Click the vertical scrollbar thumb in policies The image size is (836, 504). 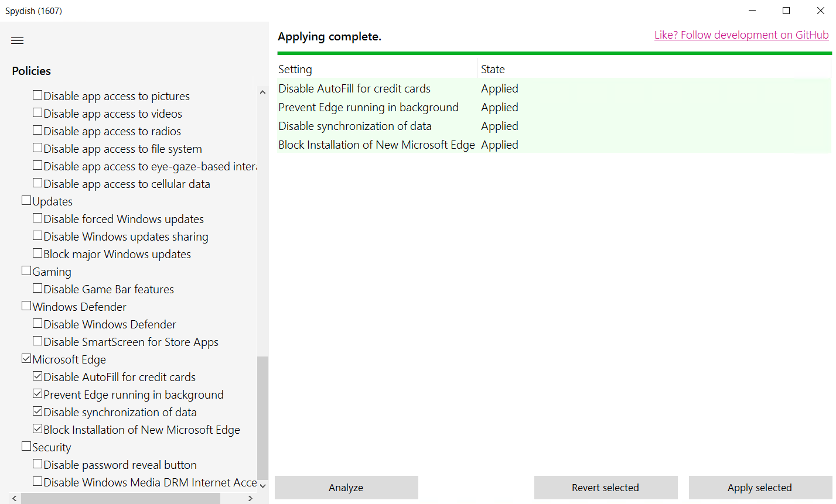[x=262, y=418]
